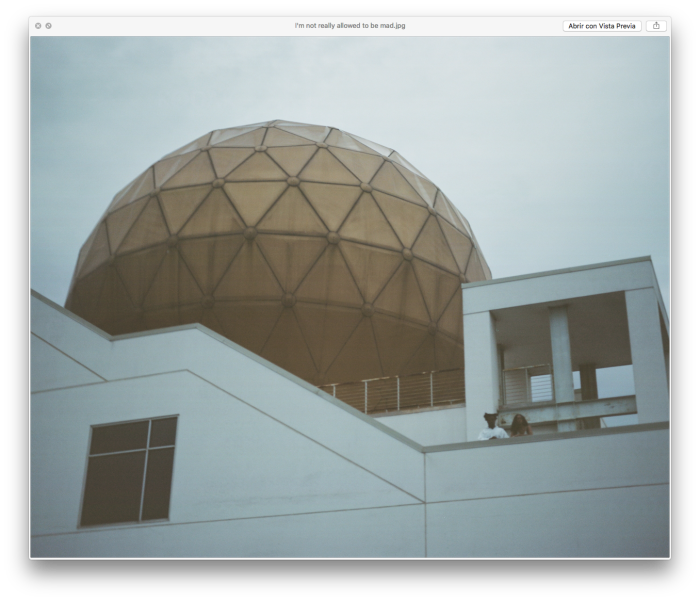Click the 'Abrir con Vista Previa' button
Image resolution: width=700 pixels, height=601 pixels.
(x=602, y=26)
